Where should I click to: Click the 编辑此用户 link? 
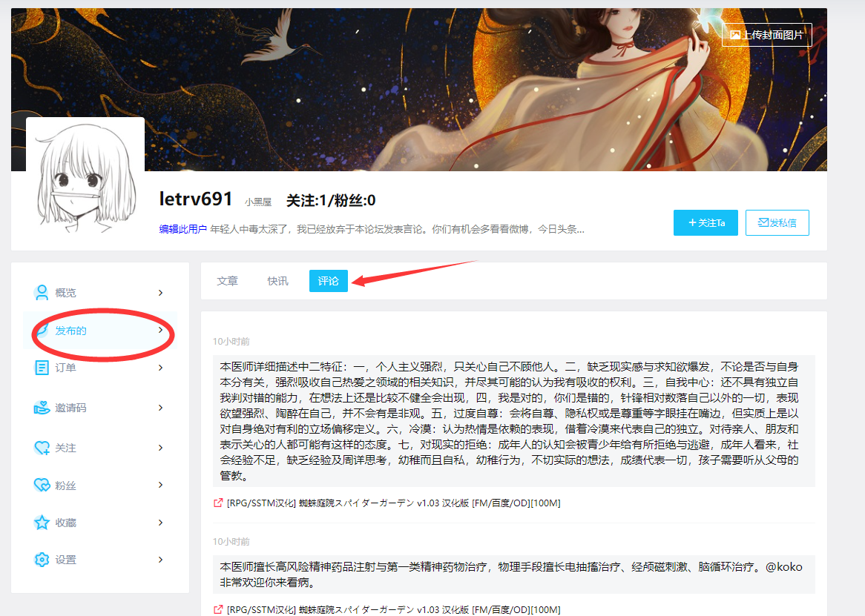point(182,228)
